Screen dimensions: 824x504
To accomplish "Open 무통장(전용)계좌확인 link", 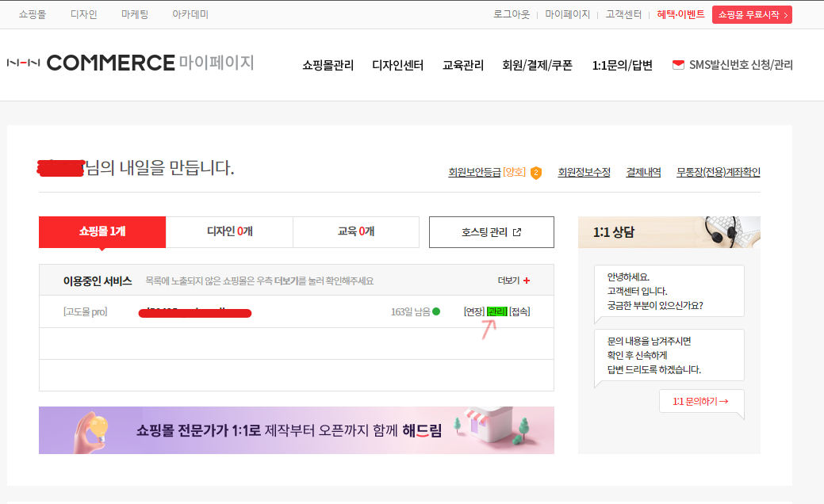I will point(719,172).
